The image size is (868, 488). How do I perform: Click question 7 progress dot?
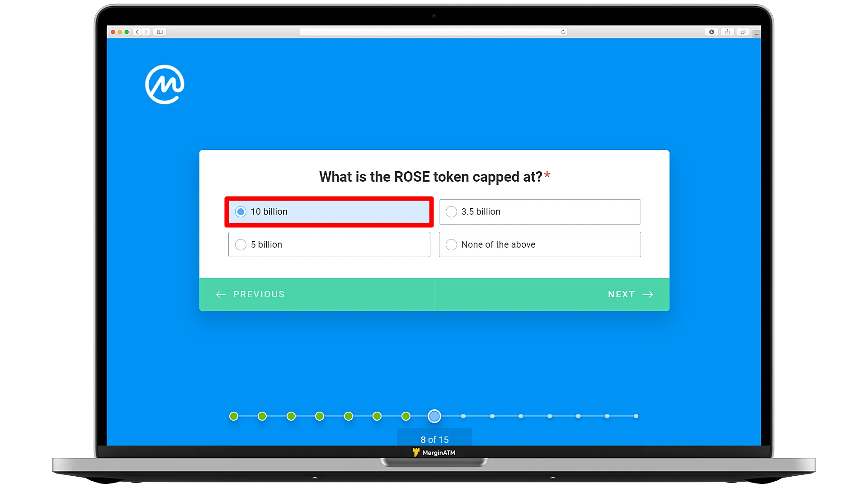pyautogui.click(x=406, y=416)
